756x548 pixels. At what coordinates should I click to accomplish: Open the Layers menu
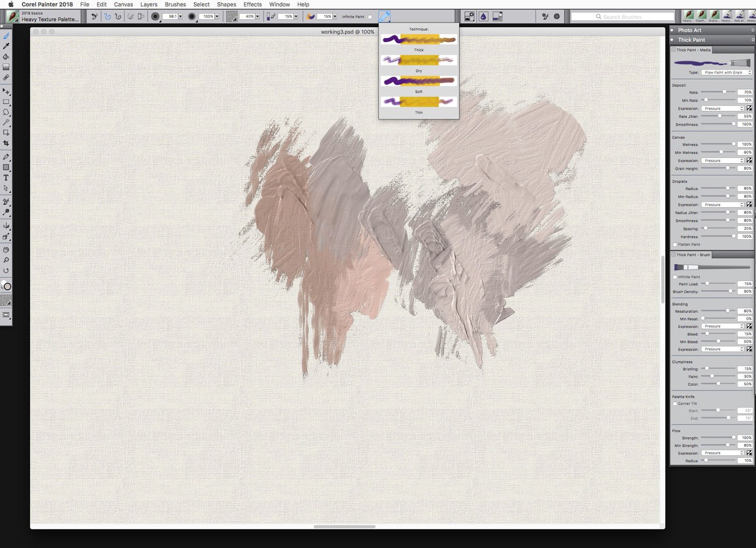[149, 5]
